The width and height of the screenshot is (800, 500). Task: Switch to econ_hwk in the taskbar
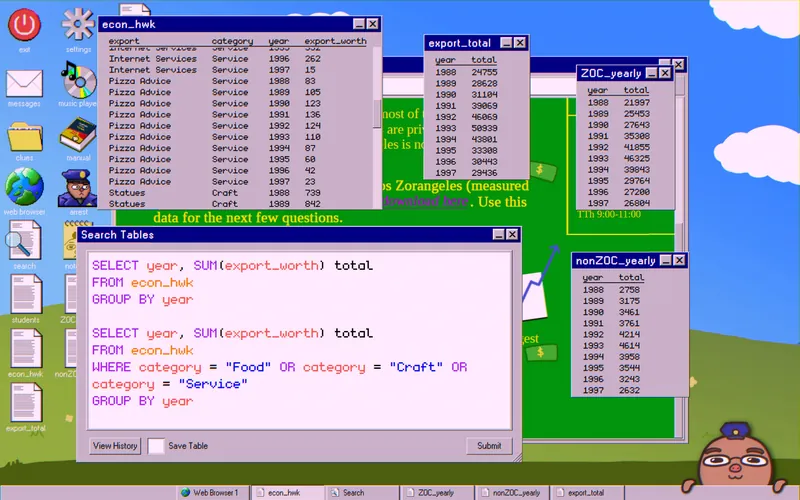pyautogui.click(x=288, y=493)
